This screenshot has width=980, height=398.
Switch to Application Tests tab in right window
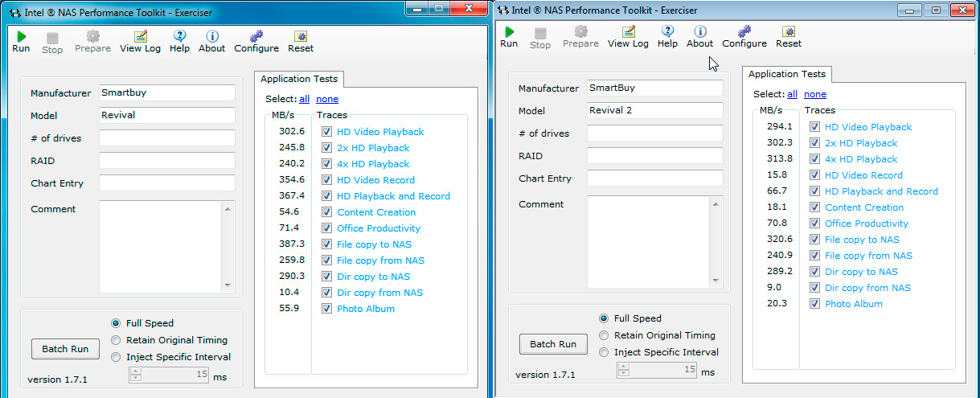coord(787,74)
